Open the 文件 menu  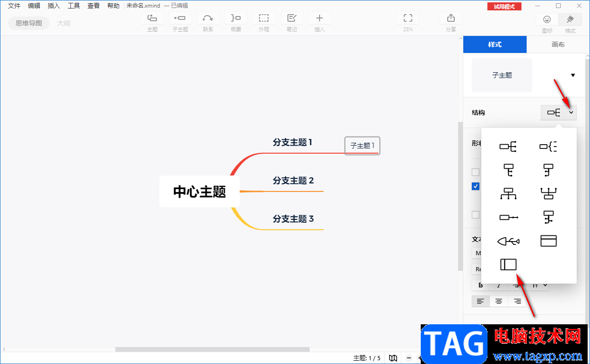14,6
